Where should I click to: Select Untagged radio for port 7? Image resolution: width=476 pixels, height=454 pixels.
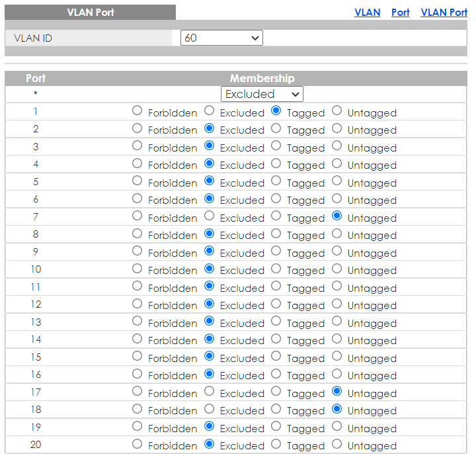point(337,216)
